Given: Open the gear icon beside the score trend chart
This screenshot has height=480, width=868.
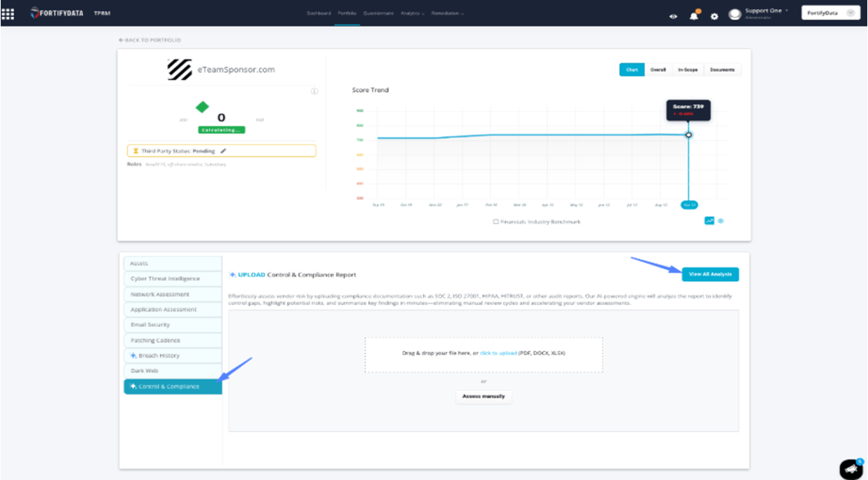Looking at the screenshot, I should [722, 221].
